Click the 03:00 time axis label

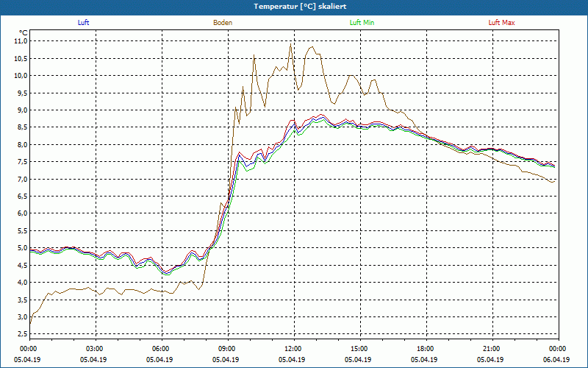96,349
